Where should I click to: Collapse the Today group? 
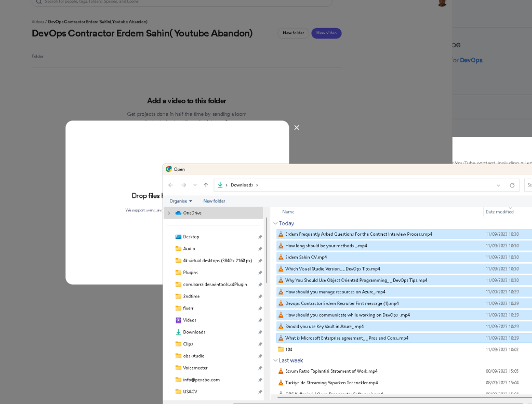click(275, 223)
